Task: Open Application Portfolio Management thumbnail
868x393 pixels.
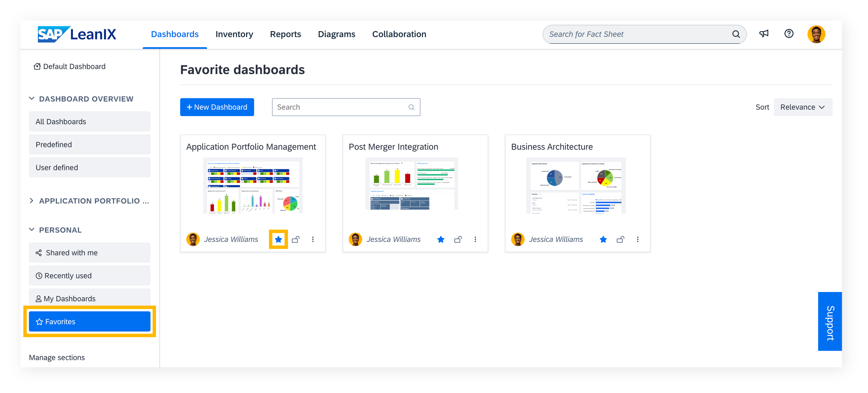Action: [253, 185]
